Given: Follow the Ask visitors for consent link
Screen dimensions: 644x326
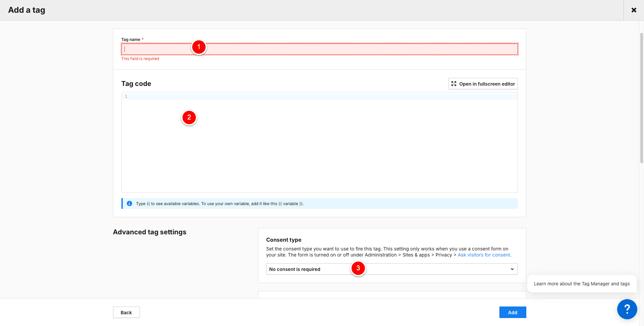Looking at the screenshot, I should coord(484,255).
